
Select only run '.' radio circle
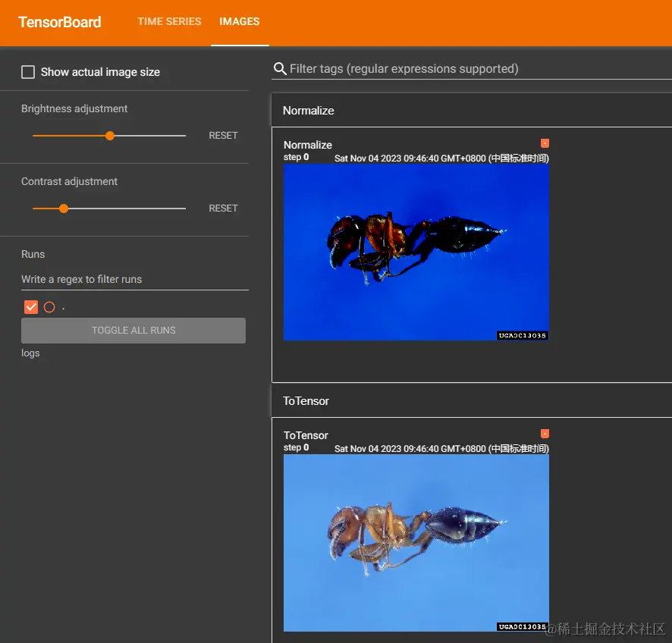[x=49, y=307]
